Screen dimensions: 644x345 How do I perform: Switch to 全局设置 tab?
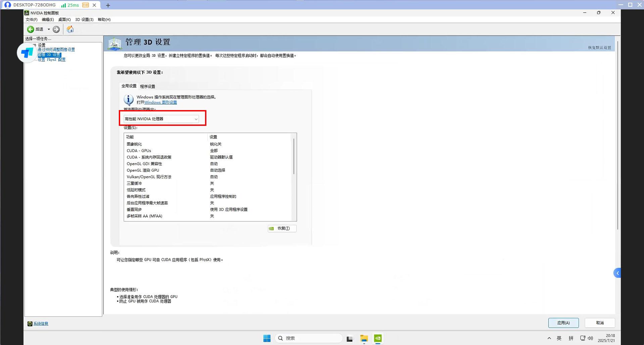pyautogui.click(x=129, y=86)
